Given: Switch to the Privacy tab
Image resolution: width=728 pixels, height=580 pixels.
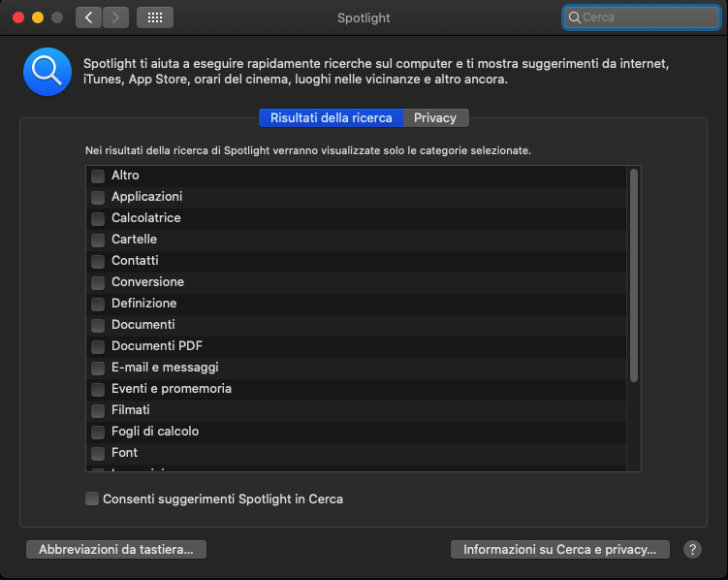Looking at the screenshot, I should [435, 118].
